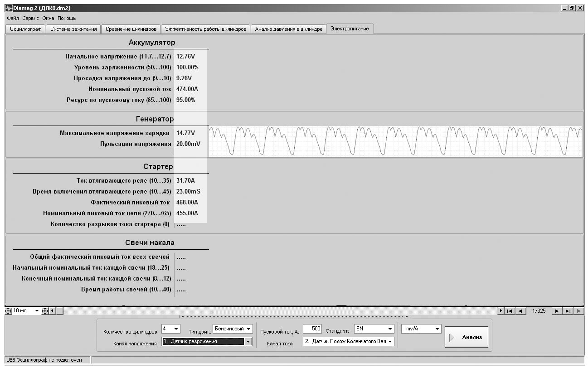Go to the previous frame

click(x=520, y=311)
